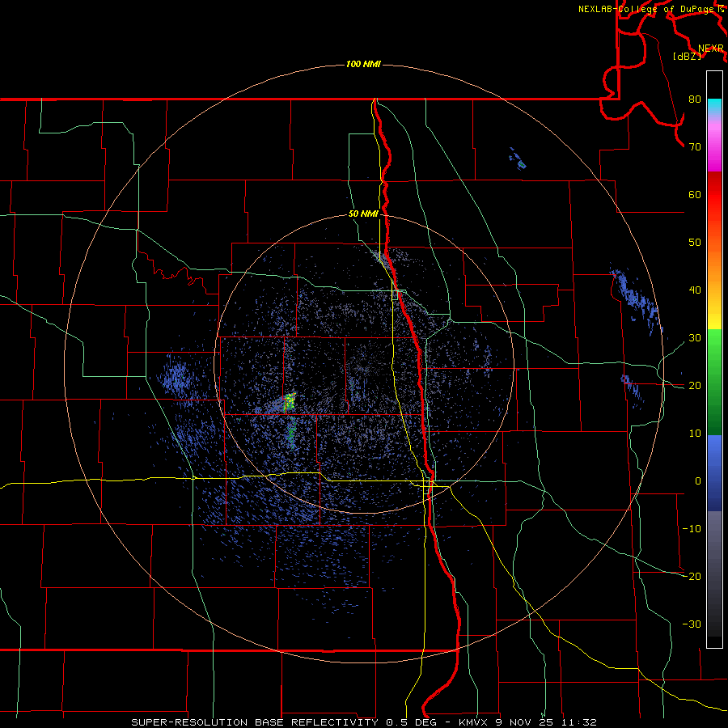Click the blue segment of the color bar
Screen dimensions: 728x728
tap(714, 472)
